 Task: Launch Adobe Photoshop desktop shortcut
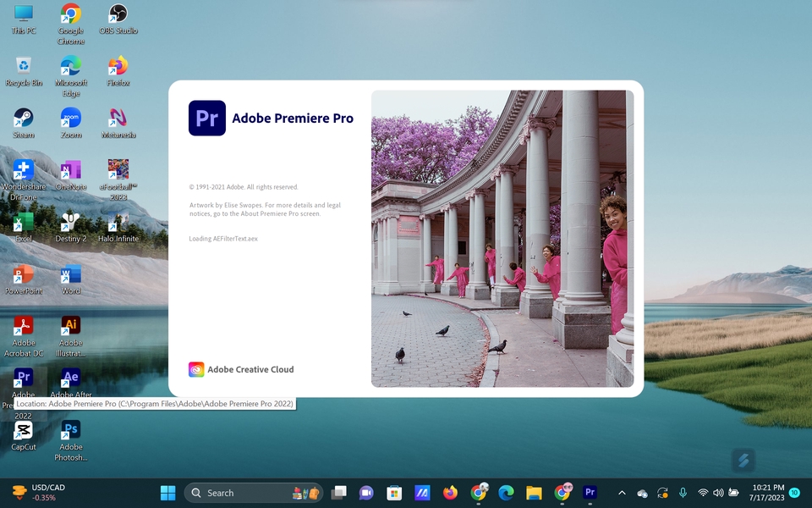71,440
